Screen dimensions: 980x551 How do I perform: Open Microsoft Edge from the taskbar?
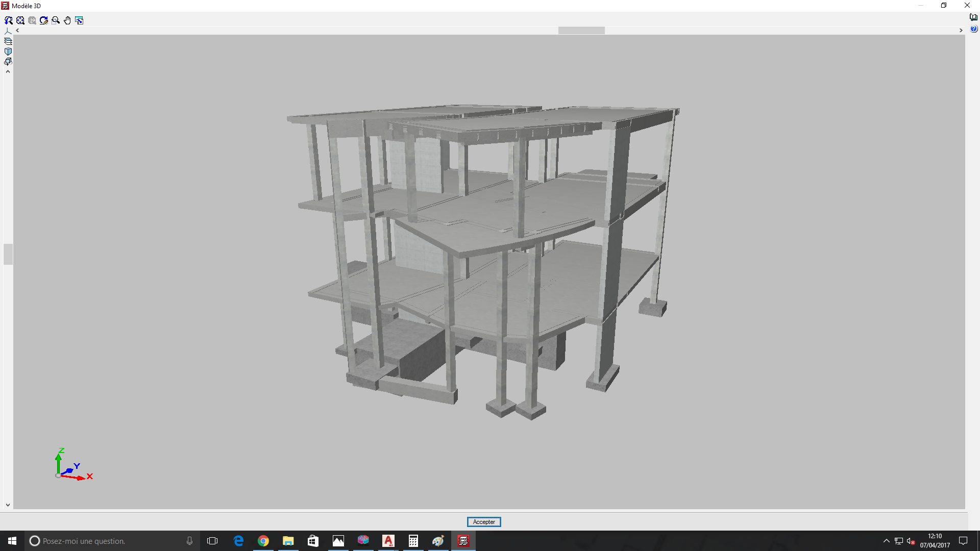(x=238, y=541)
